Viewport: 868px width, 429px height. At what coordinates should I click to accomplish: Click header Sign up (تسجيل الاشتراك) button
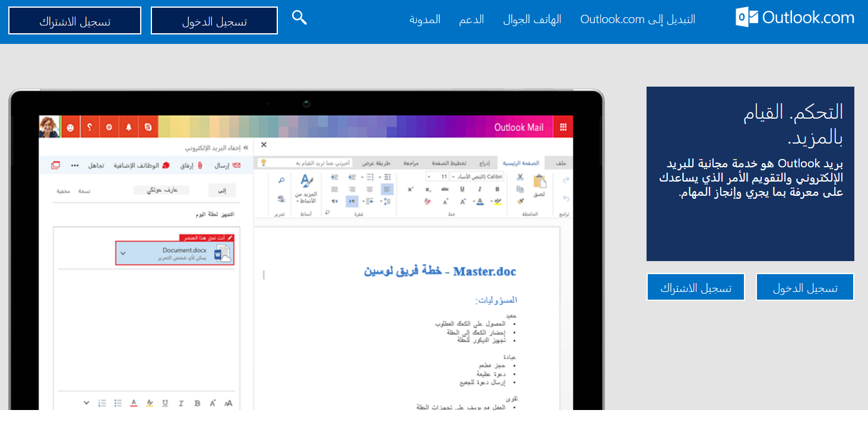click(75, 21)
